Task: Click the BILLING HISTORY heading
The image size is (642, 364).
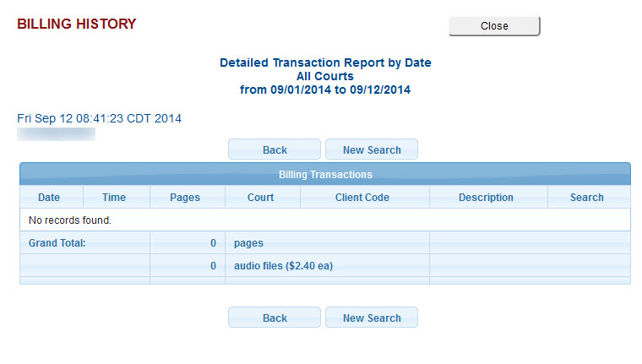Action: tap(77, 24)
